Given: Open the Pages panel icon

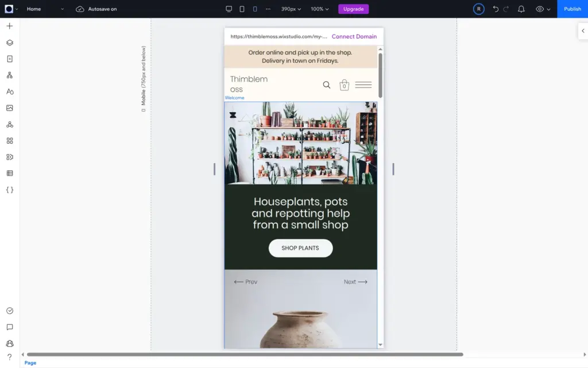Looking at the screenshot, I should click(10, 59).
